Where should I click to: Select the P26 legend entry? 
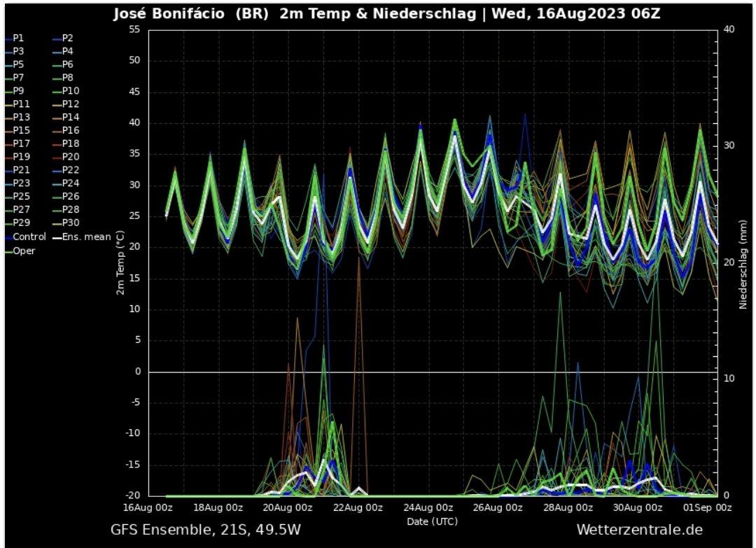coord(66,197)
